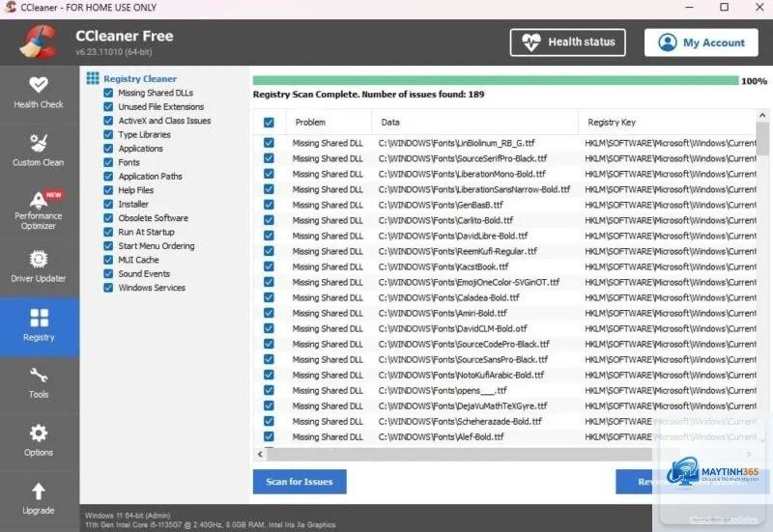The width and height of the screenshot is (773, 532).
Task: Select the DavidCLM-Bold.otf data cell
Action: tap(452, 328)
